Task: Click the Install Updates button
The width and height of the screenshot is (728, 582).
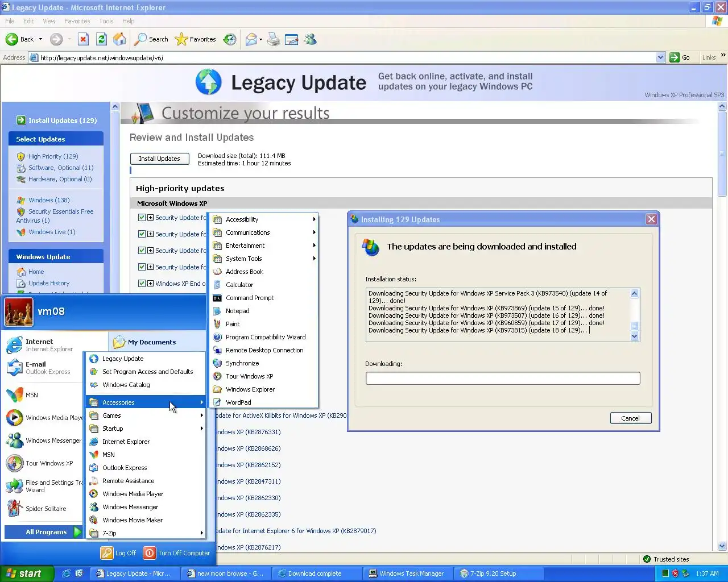Action: (159, 159)
